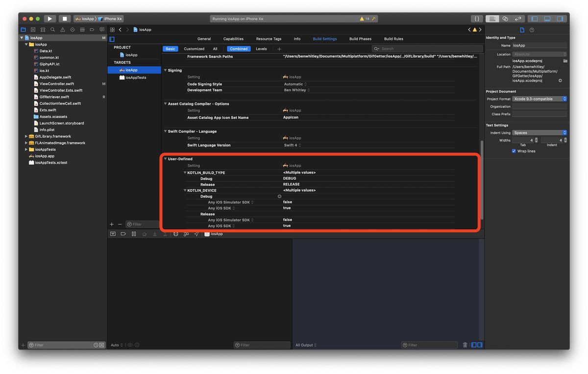Open the related items grid menu
Image resolution: width=588 pixels, height=374 pixels.
[112, 29]
